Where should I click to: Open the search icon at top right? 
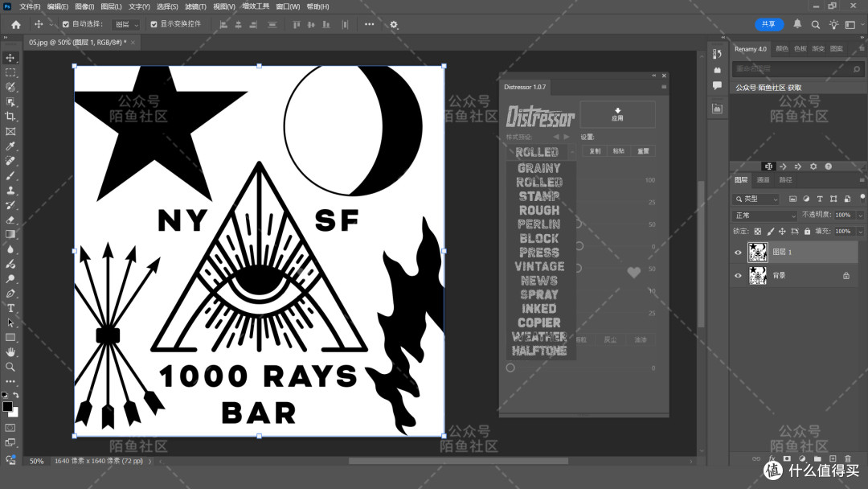816,24
